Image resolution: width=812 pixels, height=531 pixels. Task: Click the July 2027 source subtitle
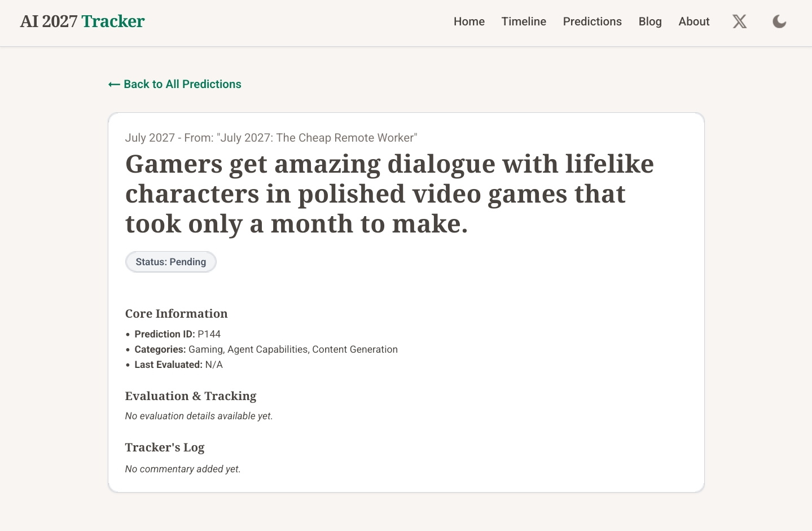tap(271, 138)
